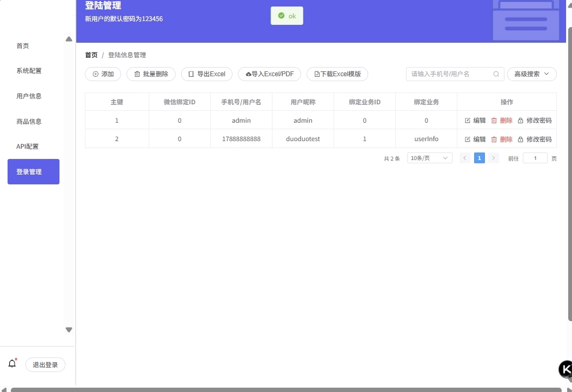The image size is (572, 392).
Task: Click the round K badge icon
Action: tap(566, 369)
